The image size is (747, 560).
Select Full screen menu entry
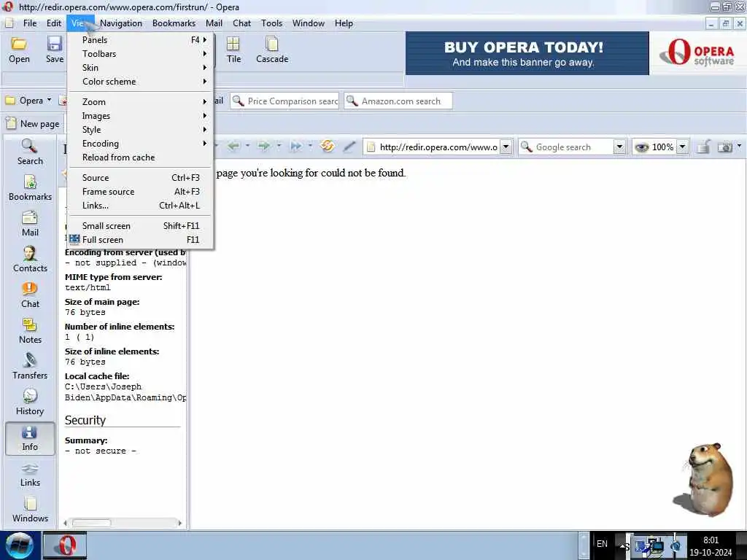click(142, 239)
